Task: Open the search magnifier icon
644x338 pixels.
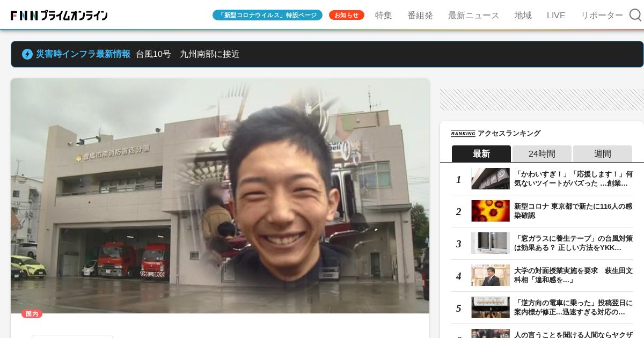Action: tap(635, 15)
